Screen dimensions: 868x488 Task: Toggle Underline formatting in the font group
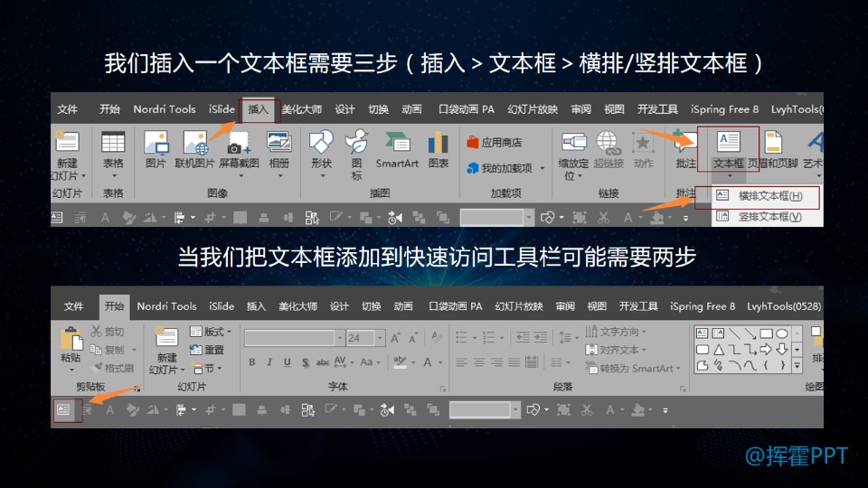287,362
